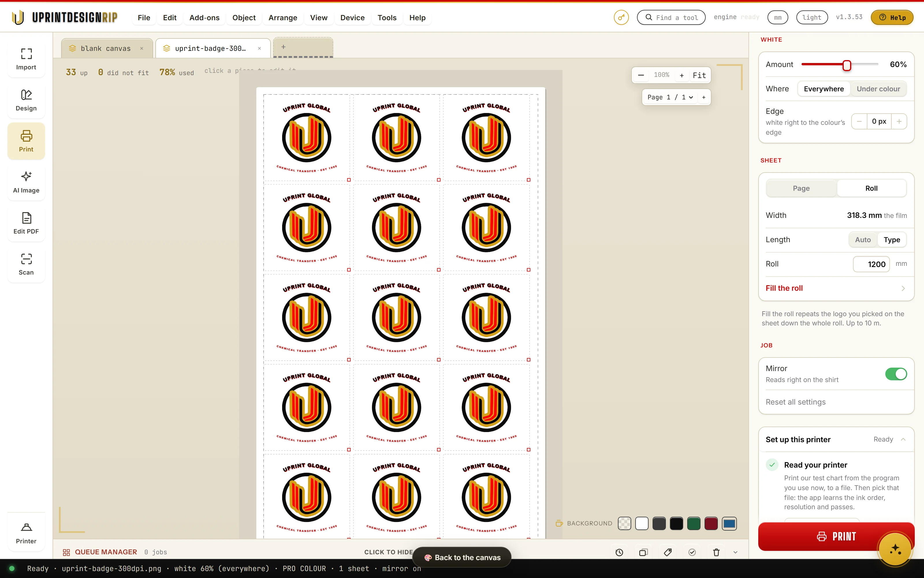Screen dimensions: 924x578
Task: Select Under colour for white placement
Action: [878, 89]
